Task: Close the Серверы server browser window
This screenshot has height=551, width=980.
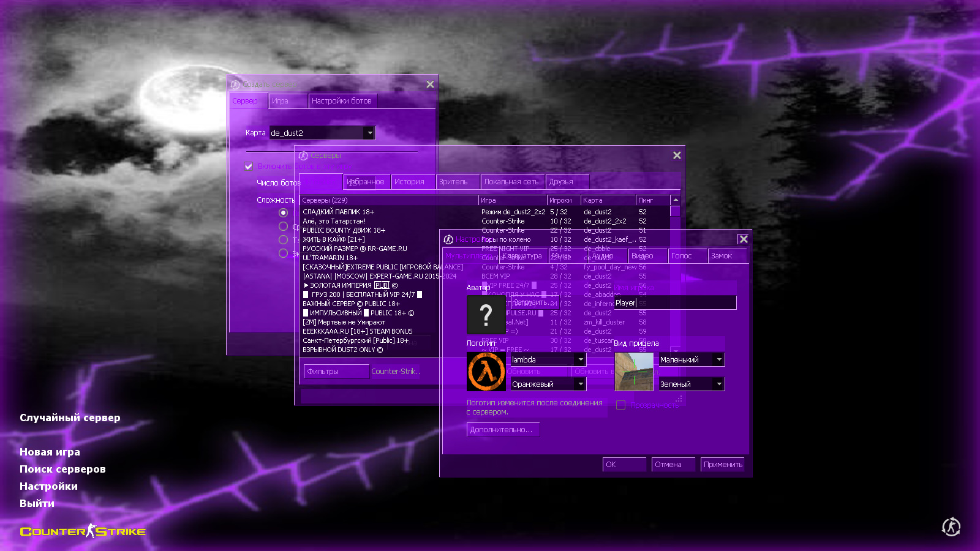Action: [x=677, y=156]
